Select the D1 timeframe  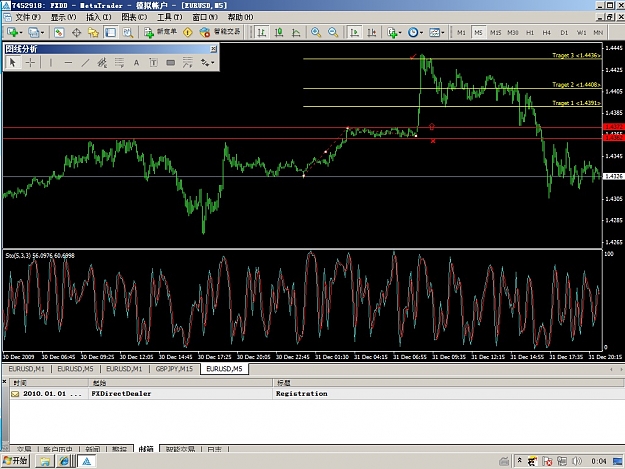point(564,33)
